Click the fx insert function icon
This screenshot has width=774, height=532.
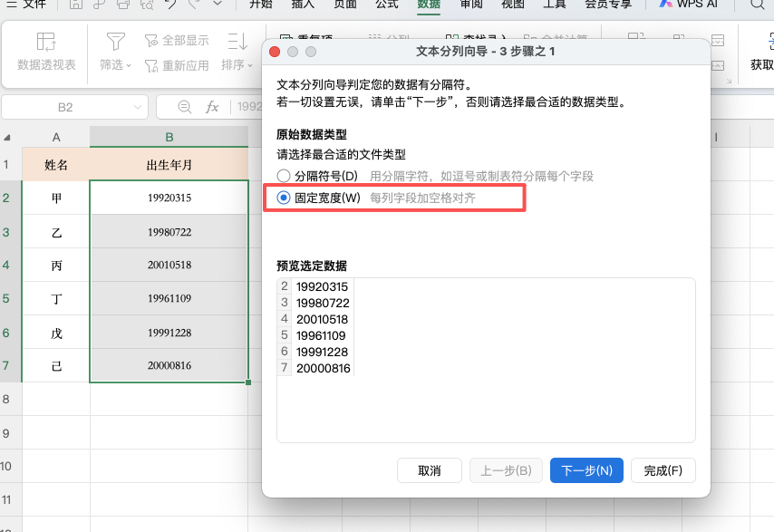(212, 107)
